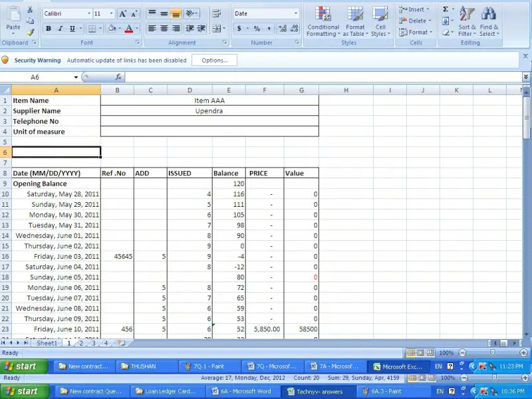Switch to sheet tab 2

pyautogui.click(x=81, y=343)
